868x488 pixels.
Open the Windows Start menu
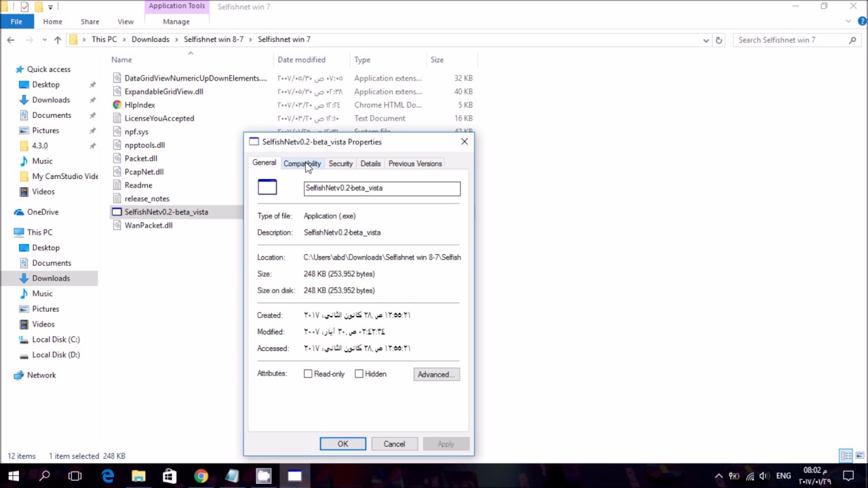pyautogui.click(x=14, y=476)
